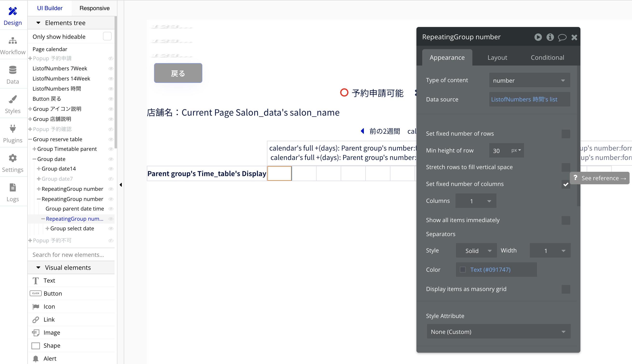The width and height of the screenshot is (632, 364).
Task: Click the comment bubble icon in editor header
Action: click(x=562, y=38)
